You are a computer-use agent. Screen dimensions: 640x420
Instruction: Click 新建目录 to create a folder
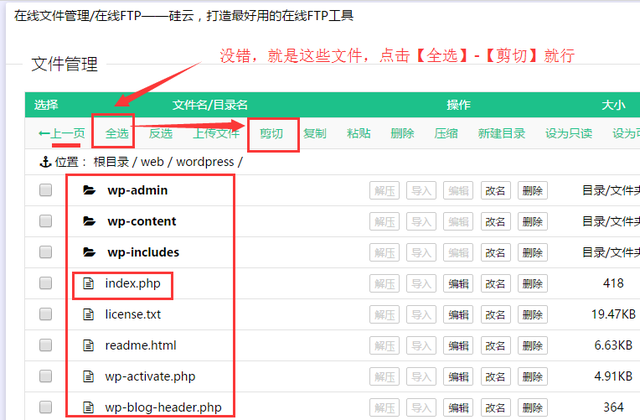[502, 133]
